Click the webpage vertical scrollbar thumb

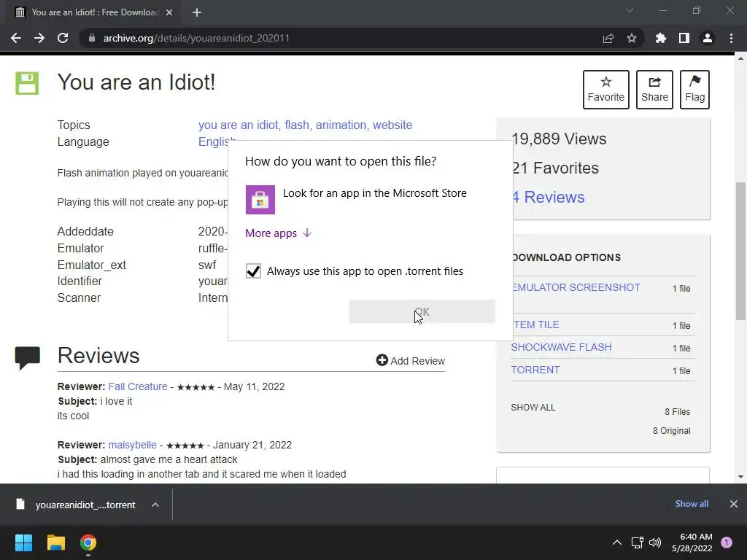pos(740,251)
